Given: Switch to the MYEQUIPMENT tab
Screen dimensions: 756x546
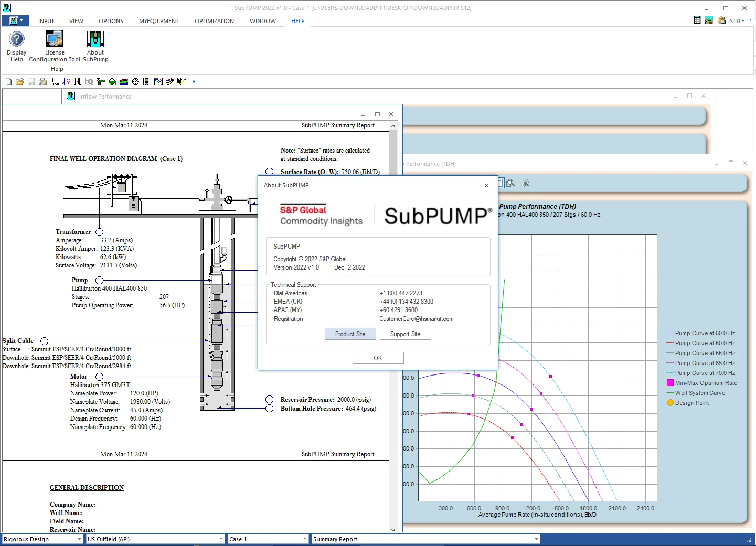Looking at the screenshot, I should click(x=158, y=21).
